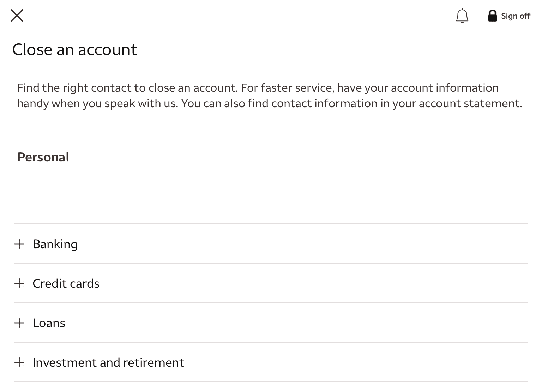
Task: Click the Loans row label
Action: [49, 323]
